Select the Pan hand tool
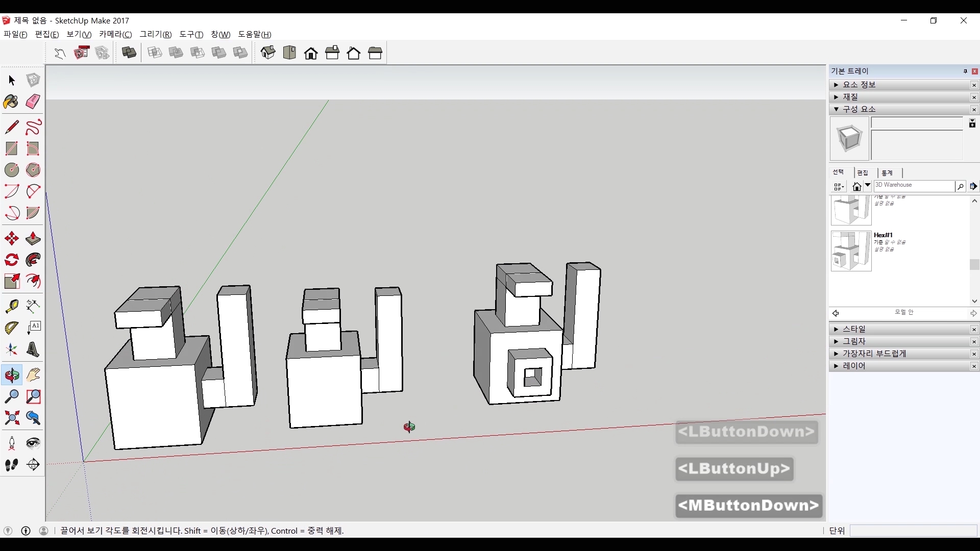The image size is (980, 551). pos(33,375)
